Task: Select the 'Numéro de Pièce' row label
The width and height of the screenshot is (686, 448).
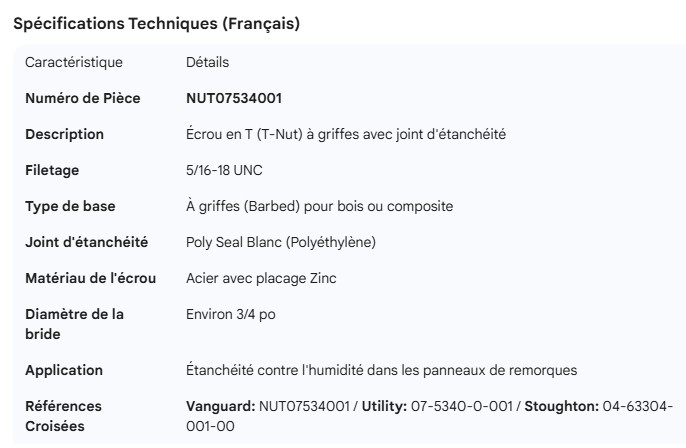Action: coord(82,98)
